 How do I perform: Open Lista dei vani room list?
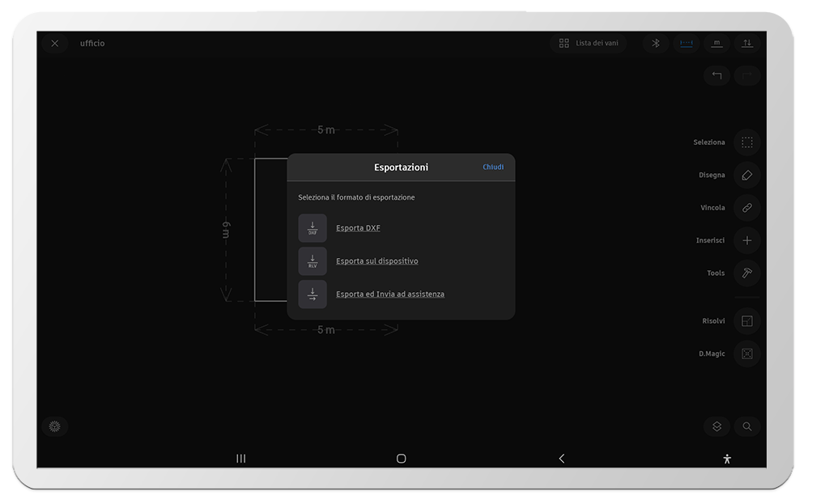pyautogui.click(x=589, y=44)
